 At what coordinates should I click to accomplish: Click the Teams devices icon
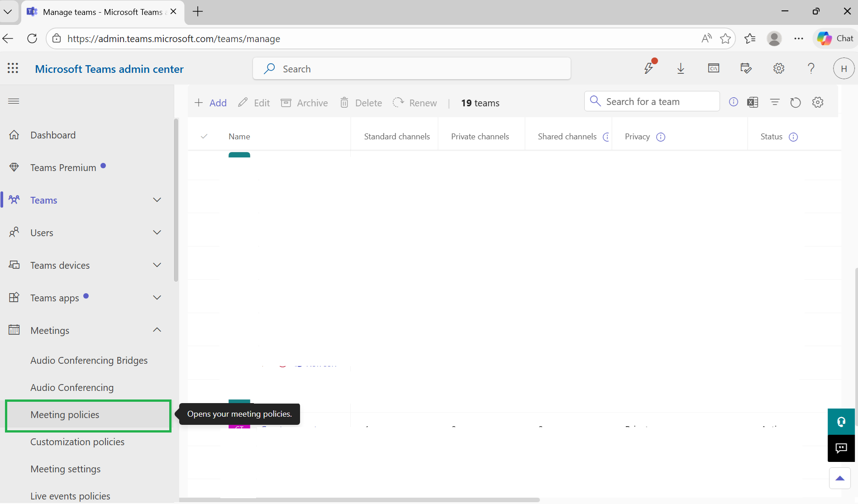pos(14,265)
